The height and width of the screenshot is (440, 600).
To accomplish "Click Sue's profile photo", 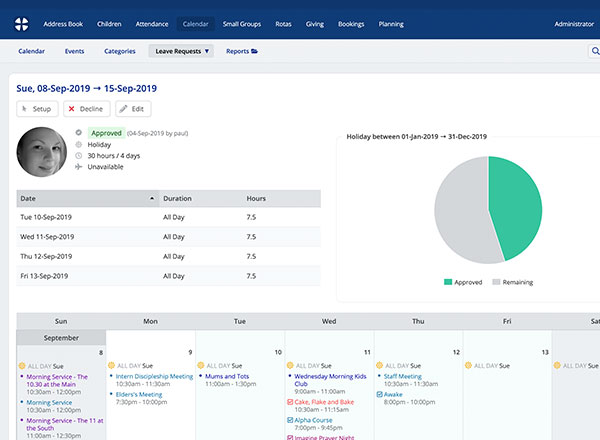I will (42, 152).
